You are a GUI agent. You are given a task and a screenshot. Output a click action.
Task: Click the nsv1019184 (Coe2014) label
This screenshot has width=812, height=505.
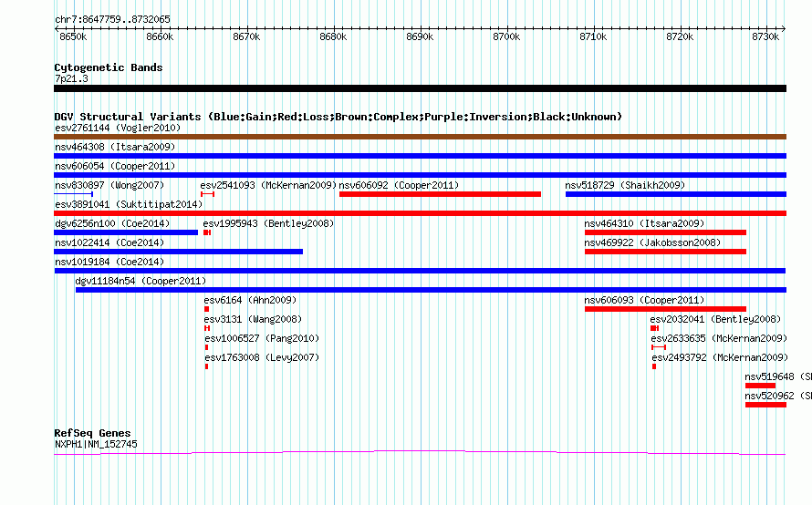[109, 262]
